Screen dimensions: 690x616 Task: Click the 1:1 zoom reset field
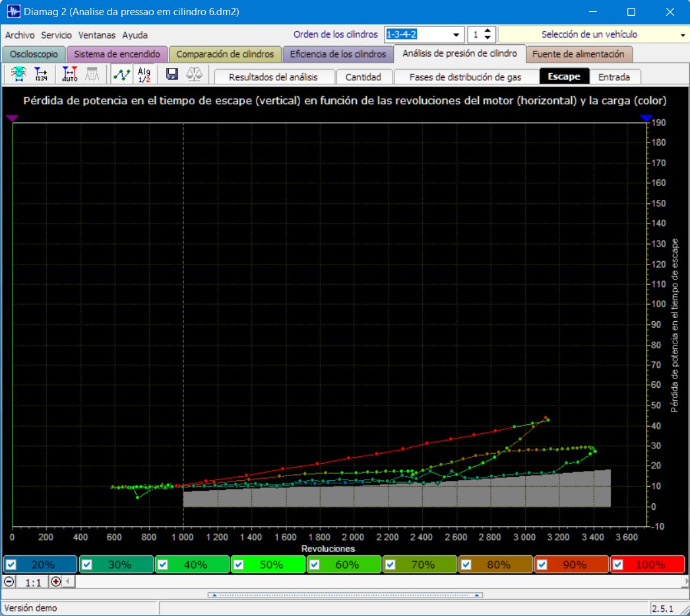pos(33,582)
